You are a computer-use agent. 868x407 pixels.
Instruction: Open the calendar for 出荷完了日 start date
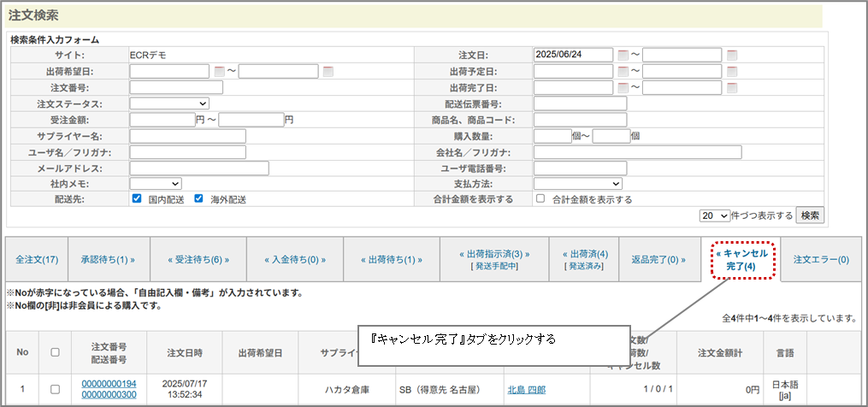[x=623, y=87]
